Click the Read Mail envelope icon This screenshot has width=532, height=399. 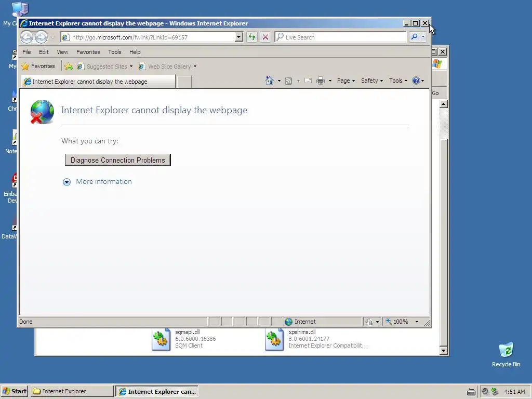[x=308, y=81]
